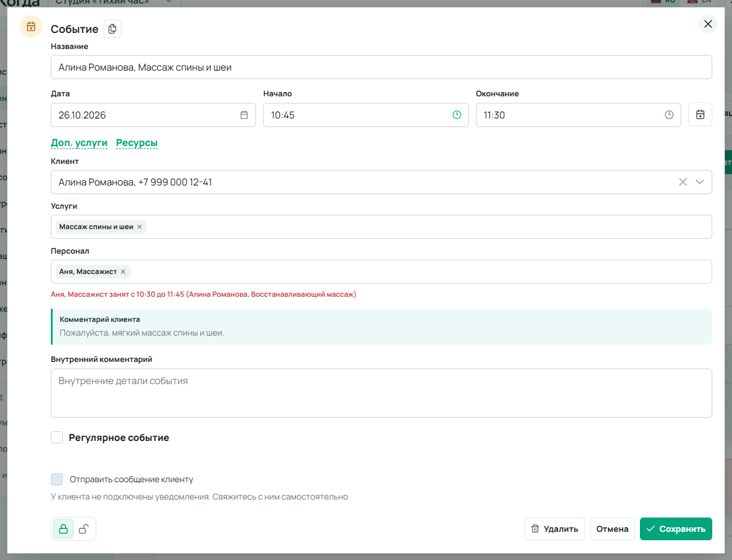This screenshot has width=732, height=560.
Task: Select the locked padlock option
Action: pos(63,529)
